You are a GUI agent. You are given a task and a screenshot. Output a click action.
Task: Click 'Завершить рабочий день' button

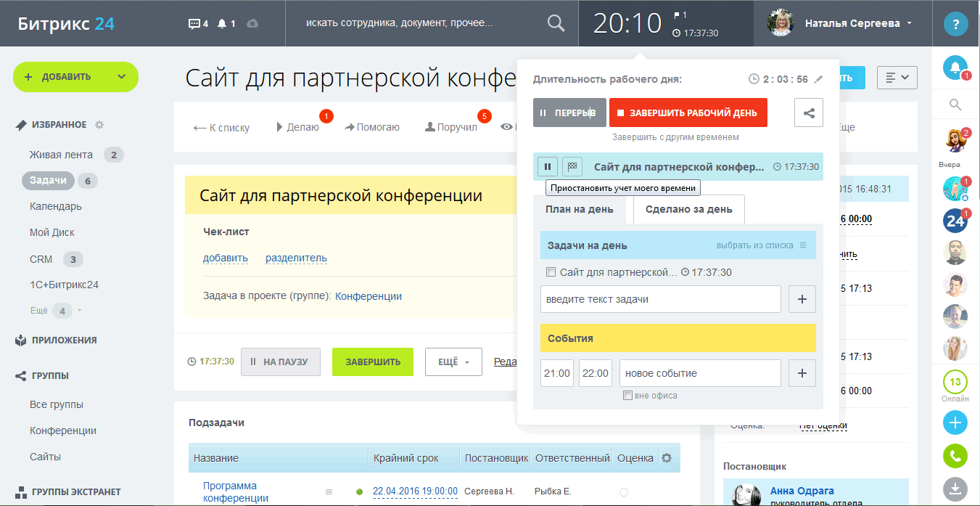click(688, 113)
